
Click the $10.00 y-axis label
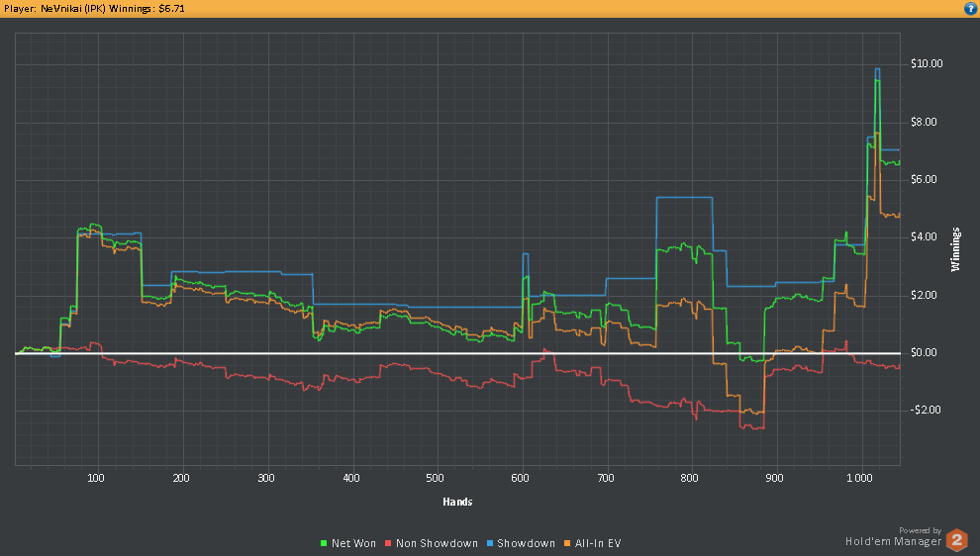click(x=927, y=63)
